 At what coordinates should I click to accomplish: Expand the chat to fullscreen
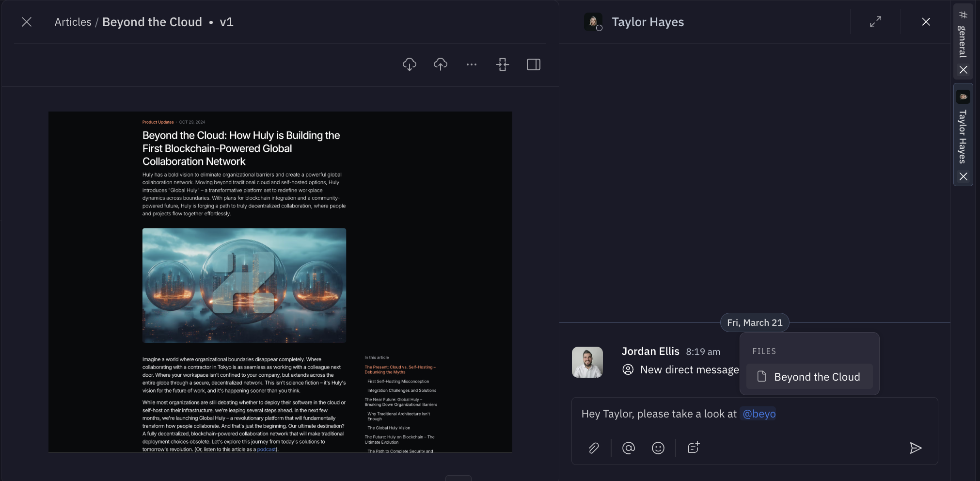(x=875, y=21)
